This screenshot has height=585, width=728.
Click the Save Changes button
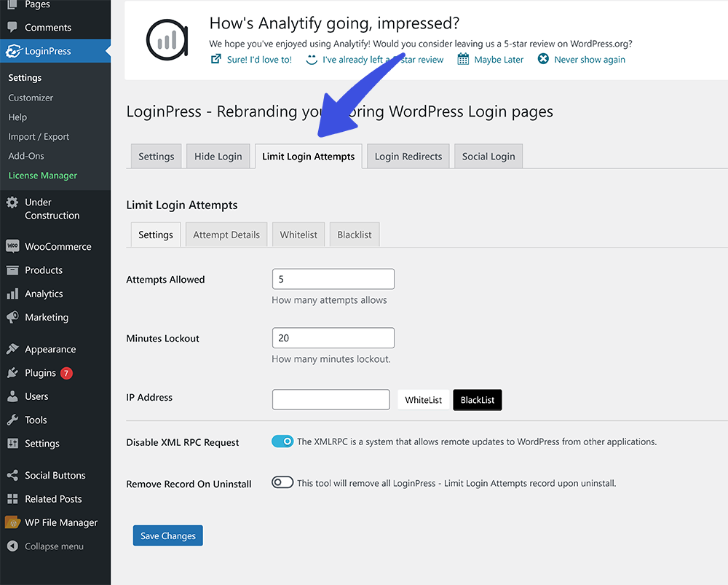pos(168,535)
